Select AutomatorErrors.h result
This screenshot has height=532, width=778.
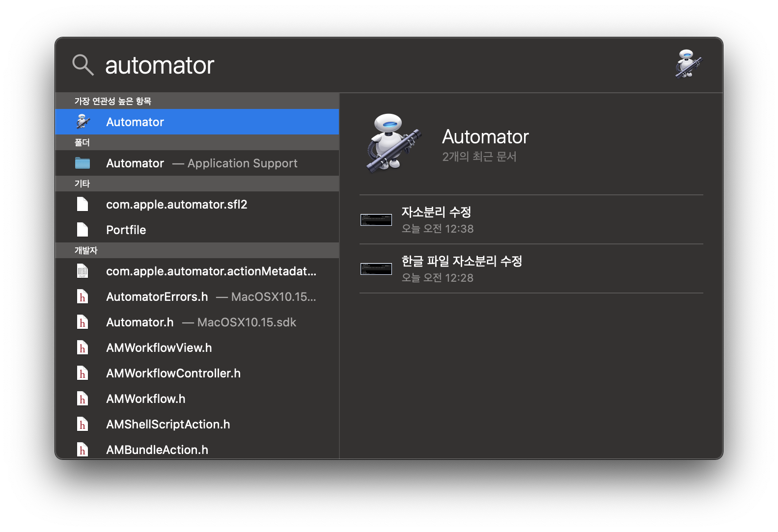tap(197, 296)
